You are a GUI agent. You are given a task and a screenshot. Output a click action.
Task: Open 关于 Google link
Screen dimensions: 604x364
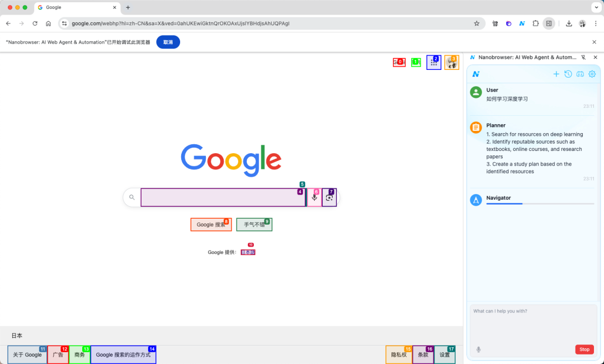click(x=27, y=354)
